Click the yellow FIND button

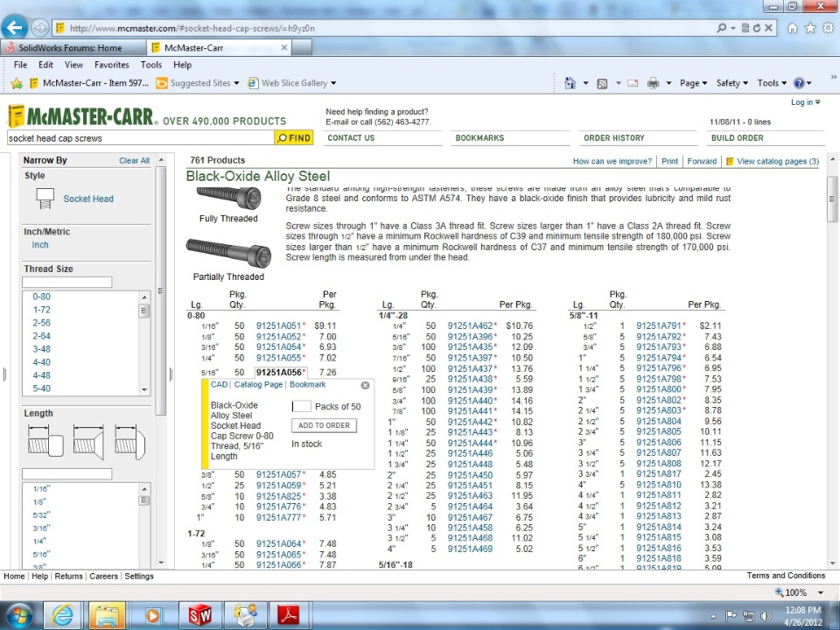pos(294,137)
